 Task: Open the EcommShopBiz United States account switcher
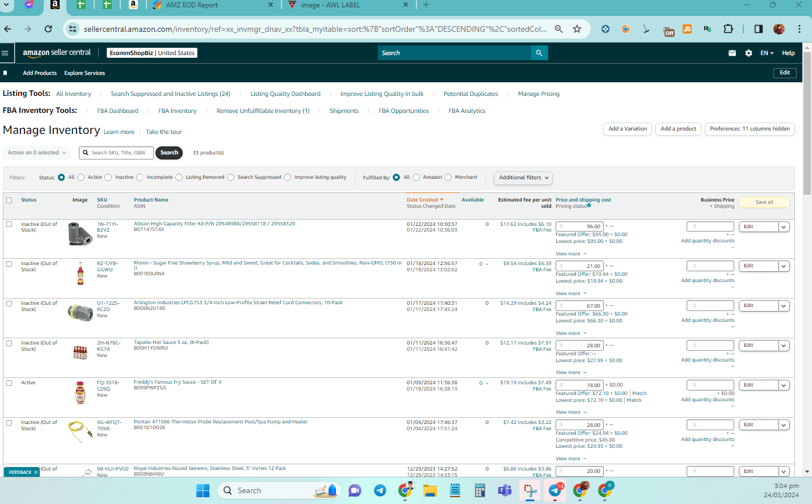[152, 53]
